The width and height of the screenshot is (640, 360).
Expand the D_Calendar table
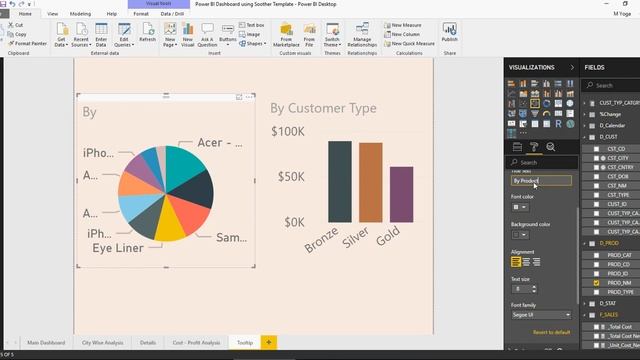tap(585, 126)
